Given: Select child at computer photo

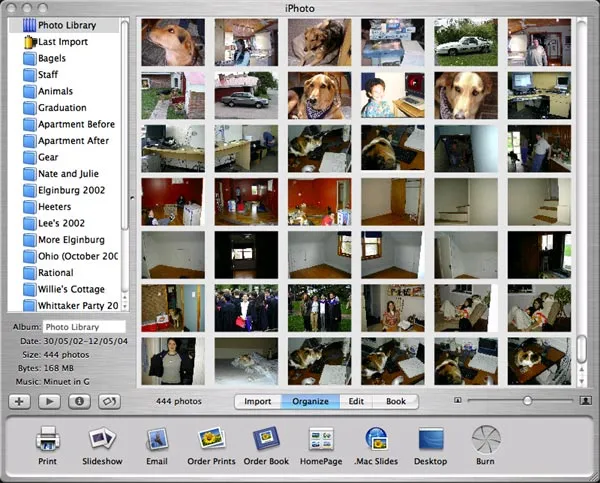Looking at the screenshot, I should click(x=393, y=95).
